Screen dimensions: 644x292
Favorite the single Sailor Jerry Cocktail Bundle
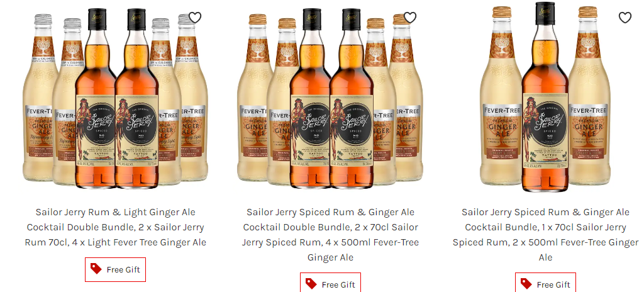625,18
